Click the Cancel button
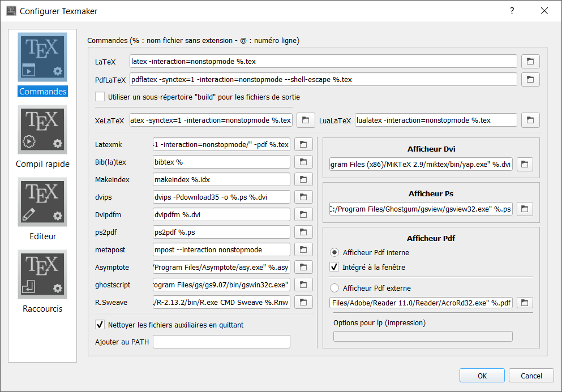This screenshot has height=392, width=562. pos(531,376)
